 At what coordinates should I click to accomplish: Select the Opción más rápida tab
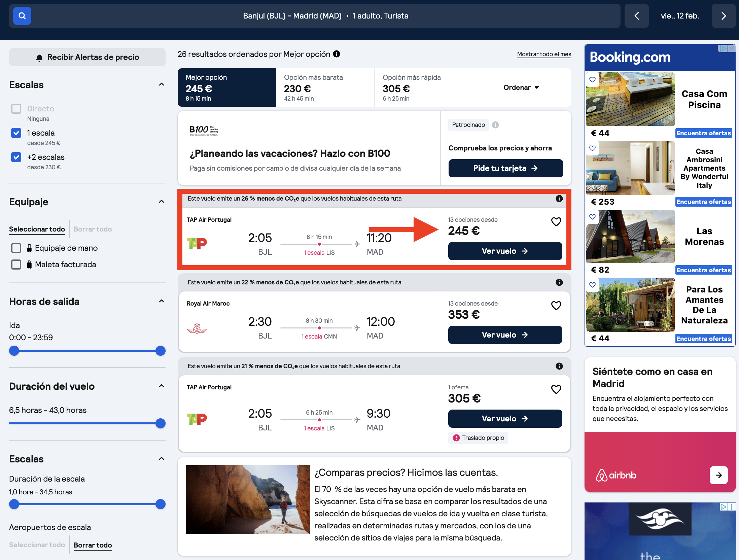424,87
